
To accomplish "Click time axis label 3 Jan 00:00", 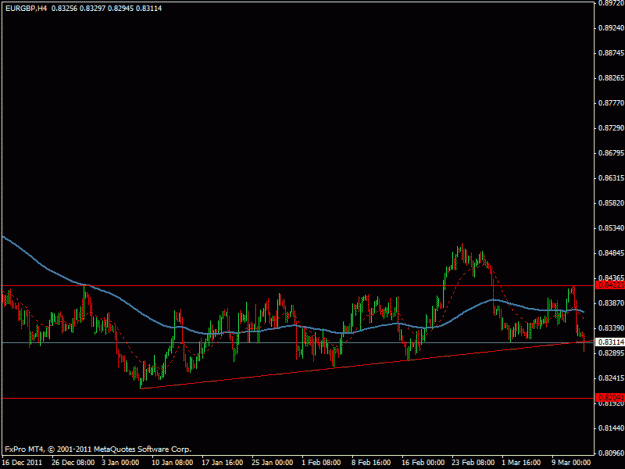I will click(120, 463).
